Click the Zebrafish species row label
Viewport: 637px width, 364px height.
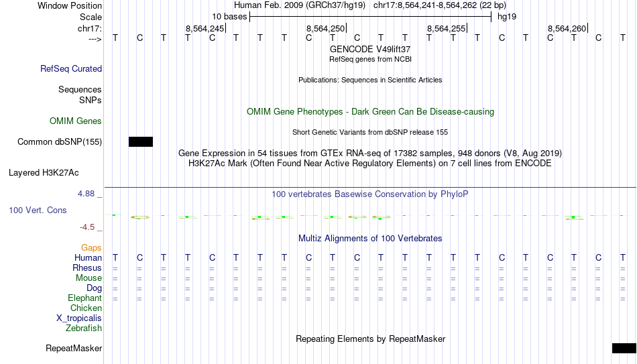click(84, 328)
